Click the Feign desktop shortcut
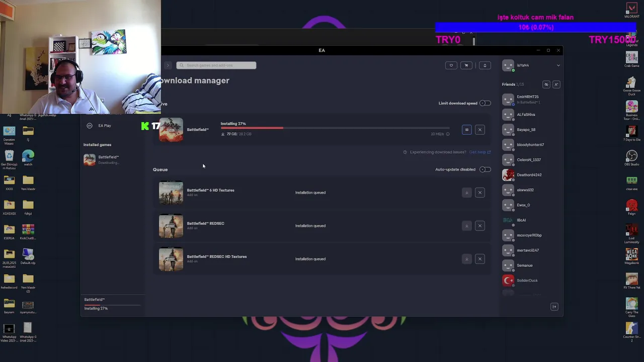The height and width of the screenshot is (362, 644). [632, 207]
